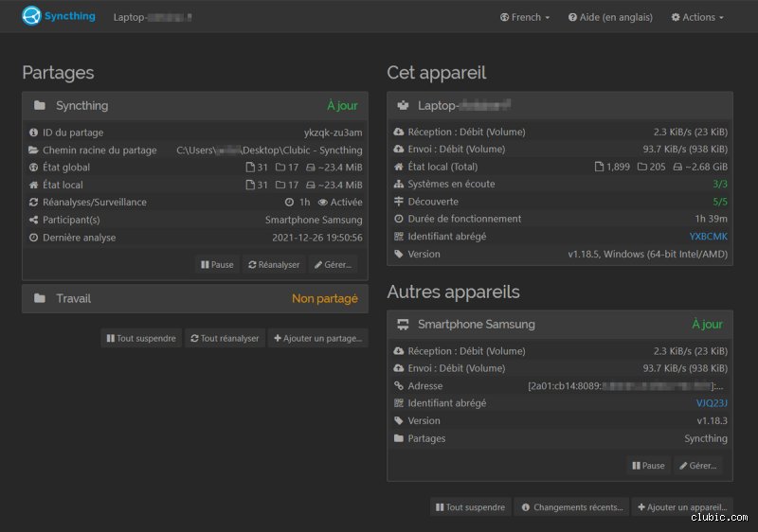The height and width of the screenshot is (532, 758).
Task: Click Réanalyser for the Syncthing share
Action: tap(274, 264)
